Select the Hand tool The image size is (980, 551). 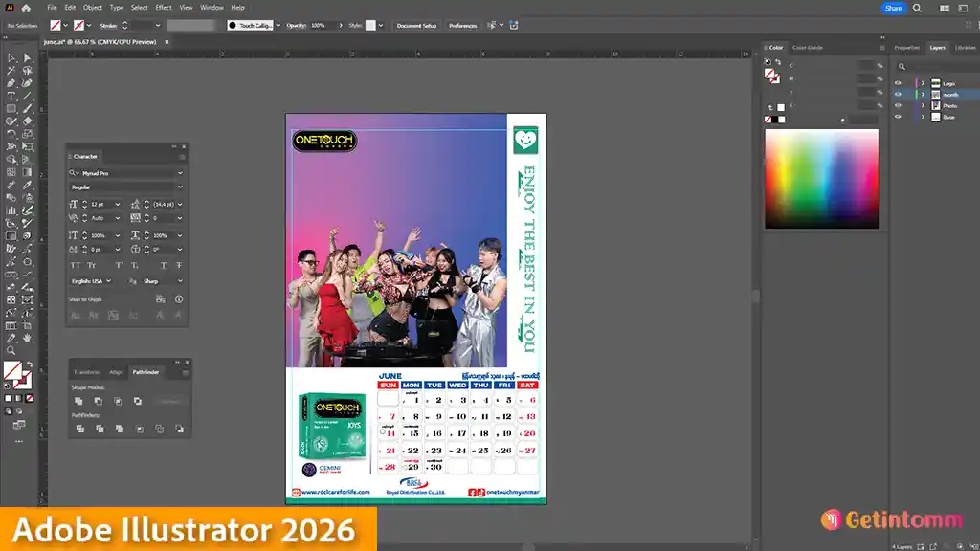tap(28, 338)
